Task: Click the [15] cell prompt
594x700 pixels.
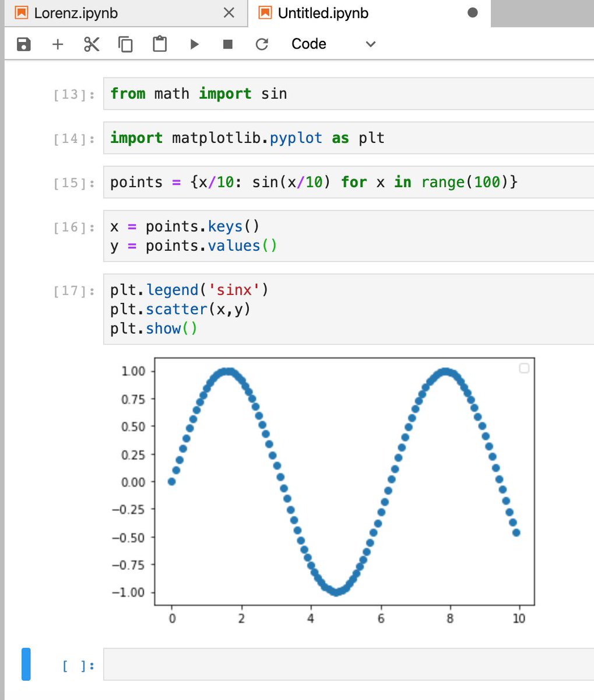Action: pos(74,183)
